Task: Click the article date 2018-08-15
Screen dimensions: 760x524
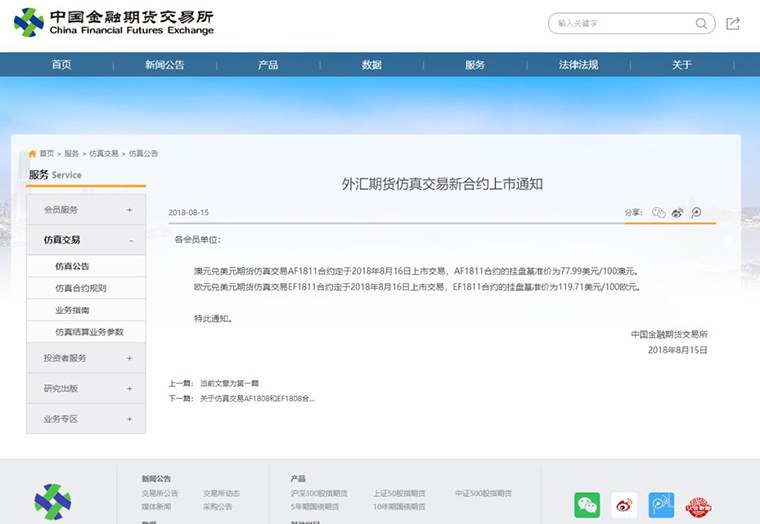Action: [x=189, y=212]
